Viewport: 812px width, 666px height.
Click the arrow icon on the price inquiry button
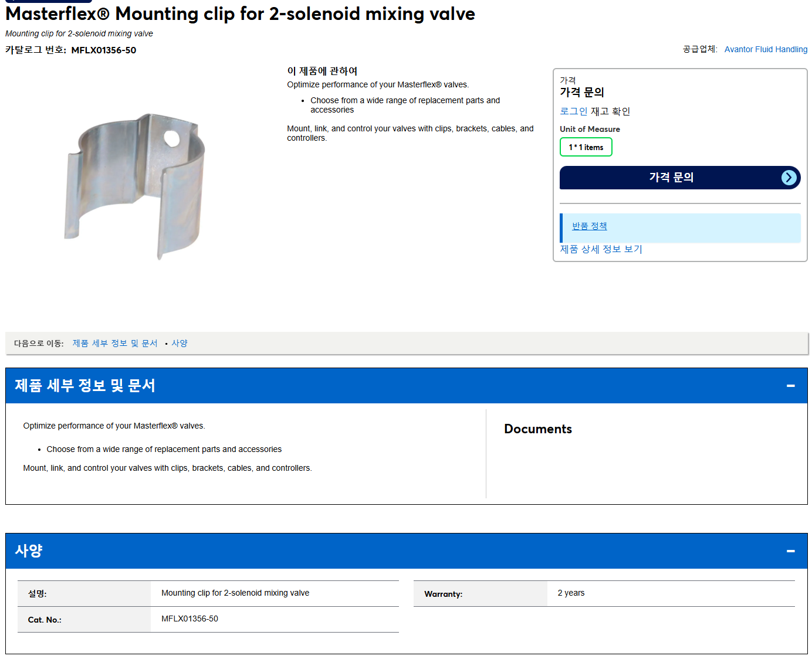[x=789, y=178]
